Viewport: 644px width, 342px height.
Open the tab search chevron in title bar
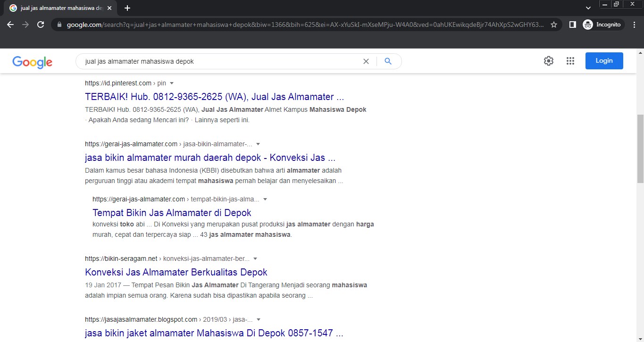coord(588,8)
